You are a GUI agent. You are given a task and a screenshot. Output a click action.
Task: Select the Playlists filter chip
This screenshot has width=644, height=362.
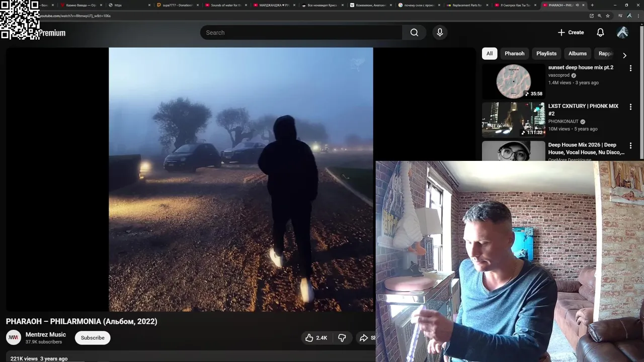[x=546, y=54]
